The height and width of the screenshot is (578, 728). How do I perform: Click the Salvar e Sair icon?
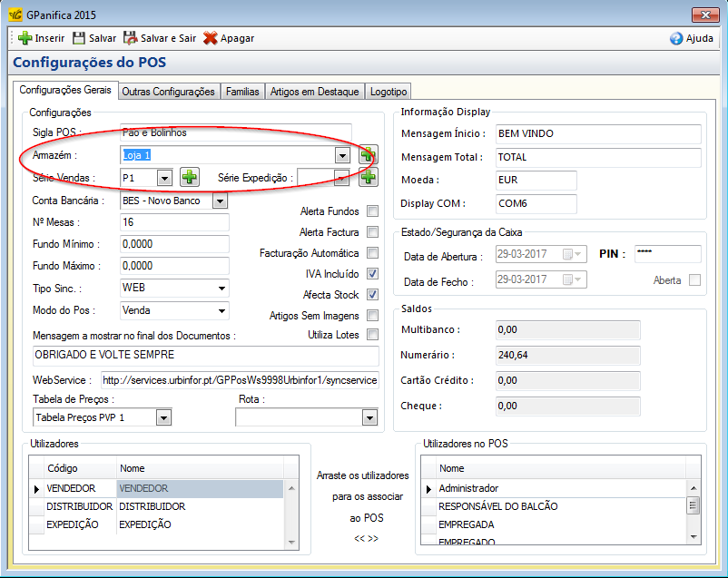coord(131,38)
